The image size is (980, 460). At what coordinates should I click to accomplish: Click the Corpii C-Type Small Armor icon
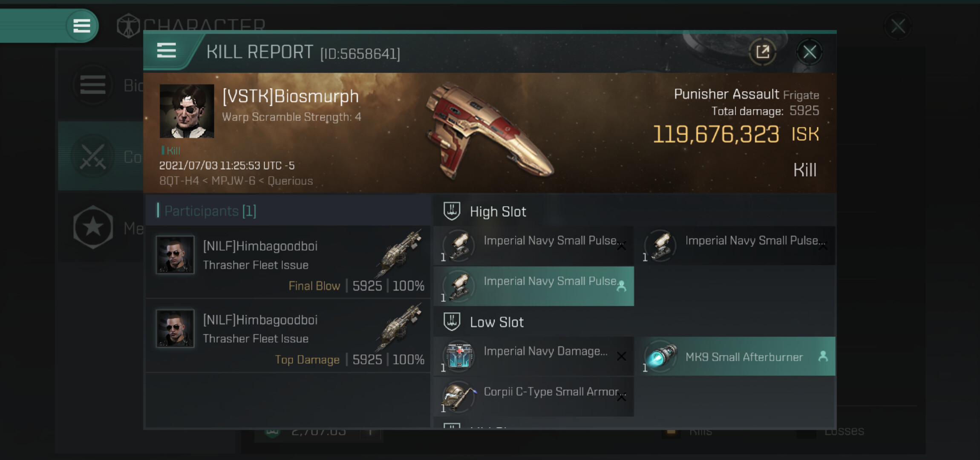[x=459, y=396]
